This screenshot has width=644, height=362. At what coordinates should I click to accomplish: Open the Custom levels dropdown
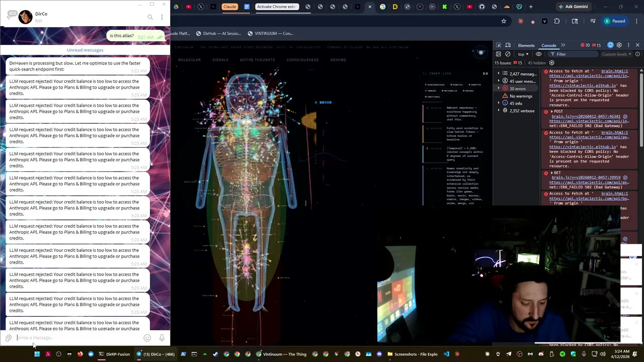point(616,54)
